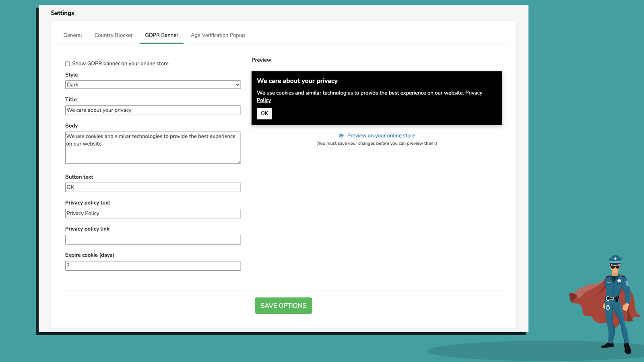The width and height of the screenshot is (644, 362).
Task: Click the Privacy policy text field
Action: (153, 213)
